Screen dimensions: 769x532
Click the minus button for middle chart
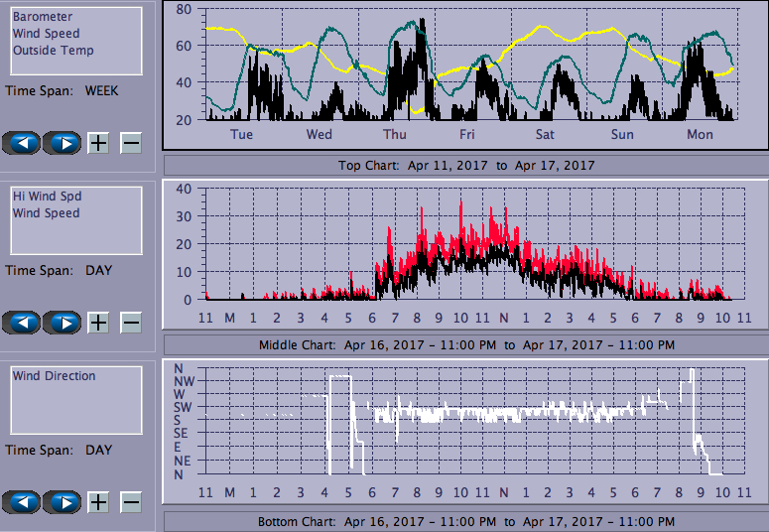131,323
